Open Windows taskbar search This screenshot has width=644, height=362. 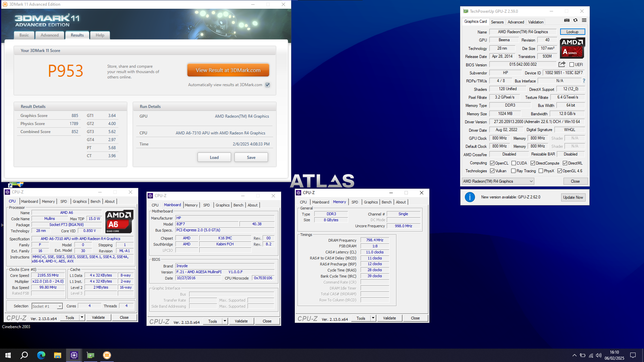tap(24, 355)
